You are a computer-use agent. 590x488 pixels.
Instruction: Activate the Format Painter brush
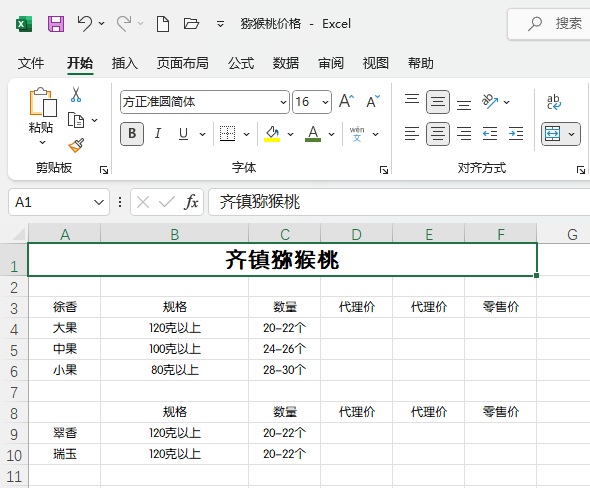tap(76, 146)
